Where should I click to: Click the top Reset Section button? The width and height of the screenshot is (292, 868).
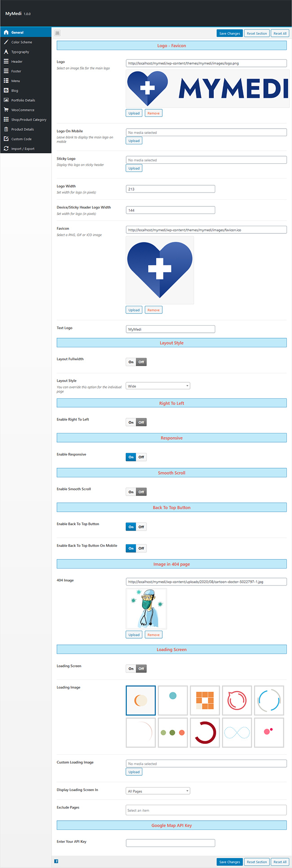click(257, 33)
